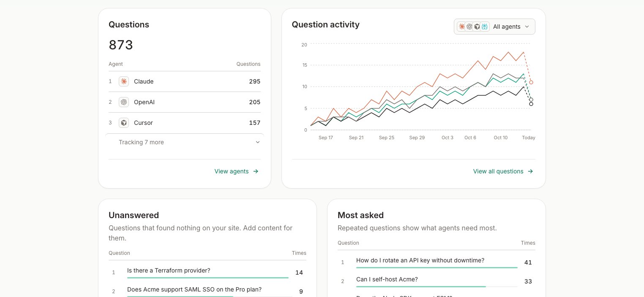Viewport: 644px width, 297px height.
Task: Click the Question activity heading
Action: (325, 24)
